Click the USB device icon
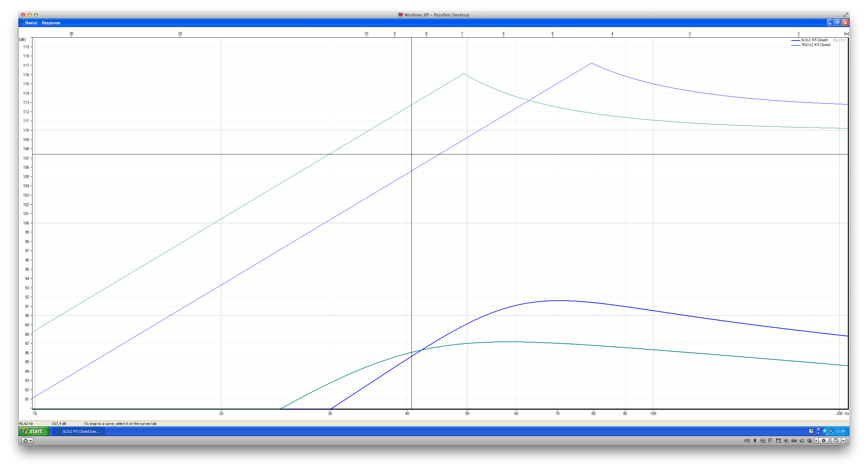This screenshot has height=471, width=868. click(x=755, y=441)
